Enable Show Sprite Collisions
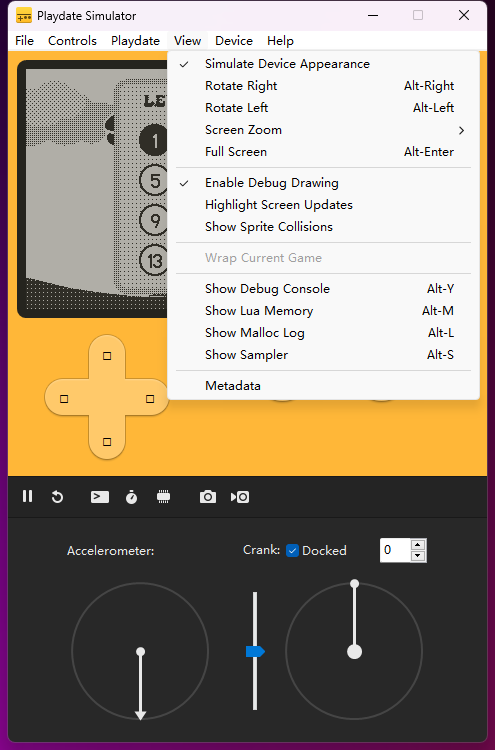This screenshot has height=750, width=495. [323, 227]
